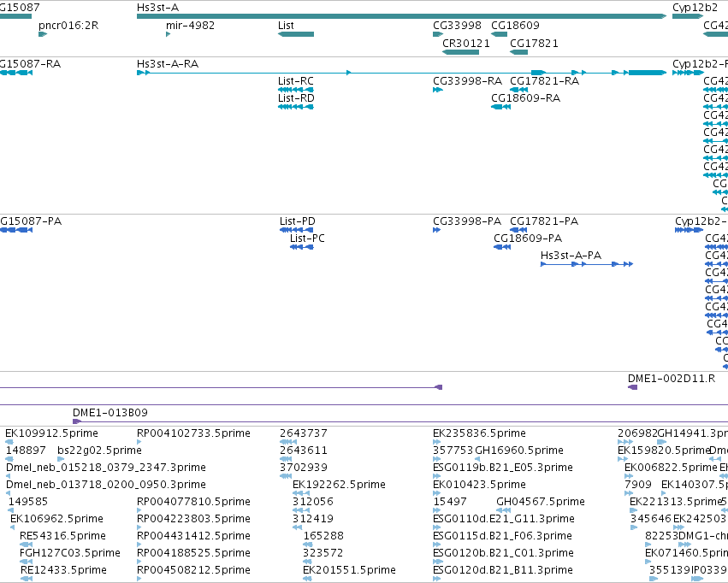Click the CG18609 gene label

[515, 25]
